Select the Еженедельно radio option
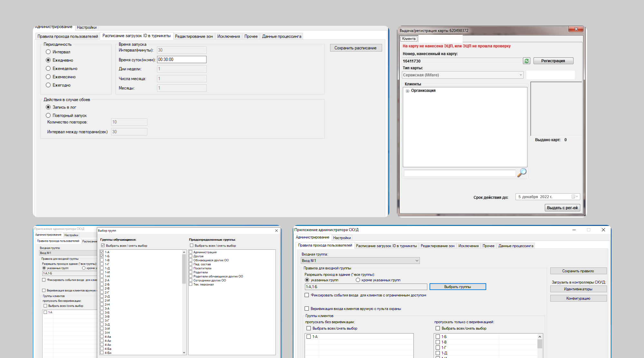 [x=48, y=69]
